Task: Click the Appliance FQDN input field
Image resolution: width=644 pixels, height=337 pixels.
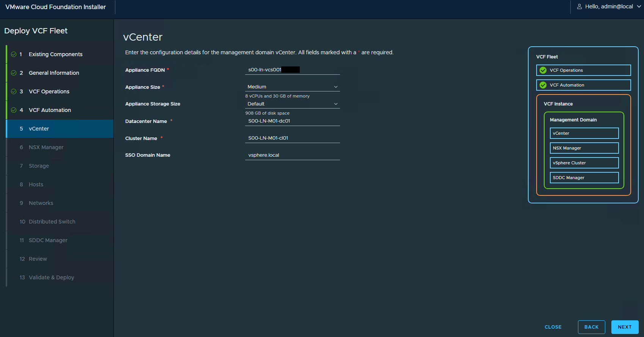Action: click(293, 70)
